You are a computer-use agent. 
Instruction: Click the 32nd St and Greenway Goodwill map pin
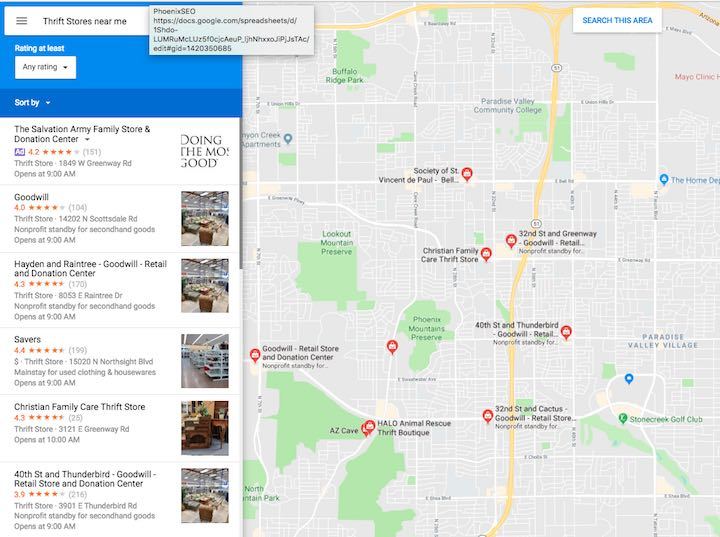click(x=511, y=241)
